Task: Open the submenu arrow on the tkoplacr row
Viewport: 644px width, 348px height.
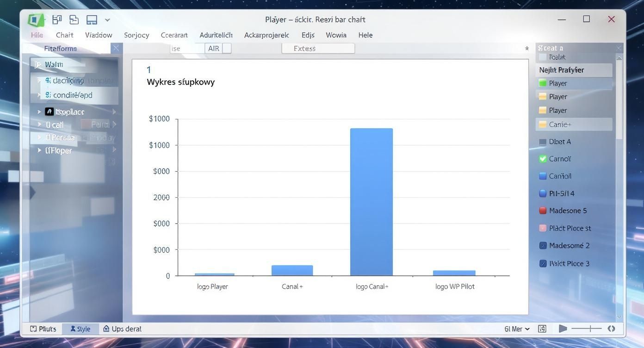Action: click(114, 112)
